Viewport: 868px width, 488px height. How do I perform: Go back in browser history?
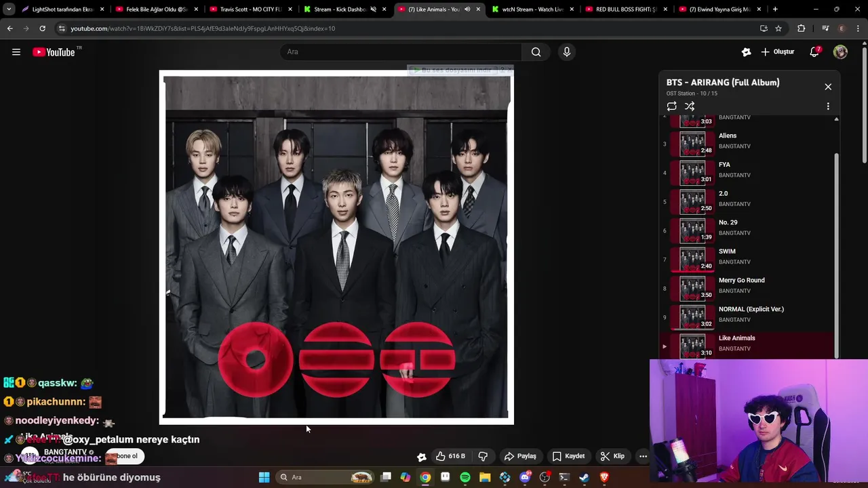tap(9, 28)
